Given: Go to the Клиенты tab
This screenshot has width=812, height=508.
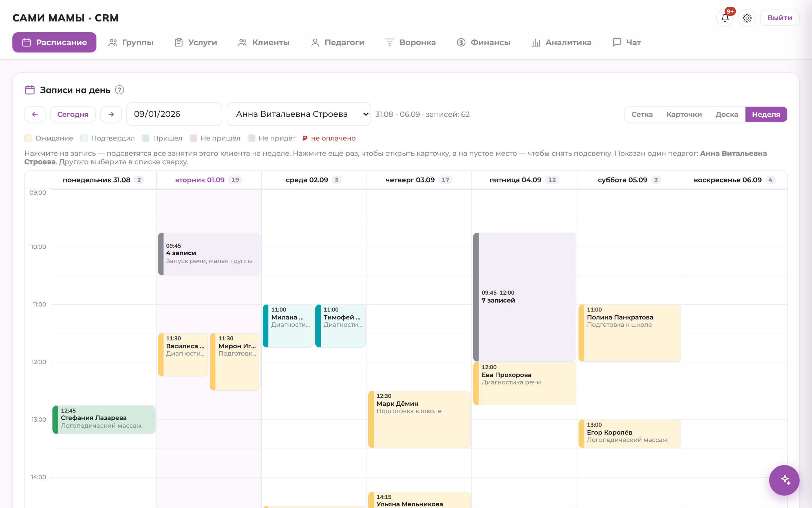Looking at the screenshot, I should click(264, 42).
